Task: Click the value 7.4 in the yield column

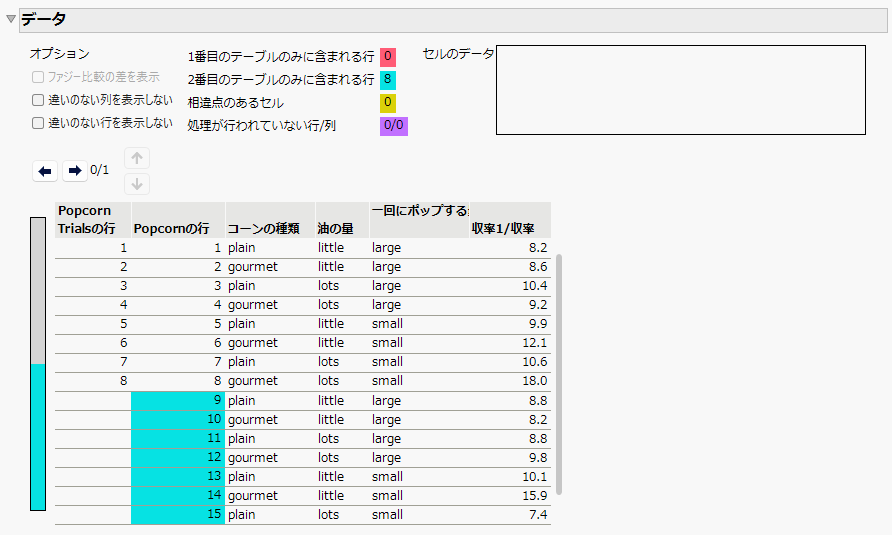Action: 538,515
